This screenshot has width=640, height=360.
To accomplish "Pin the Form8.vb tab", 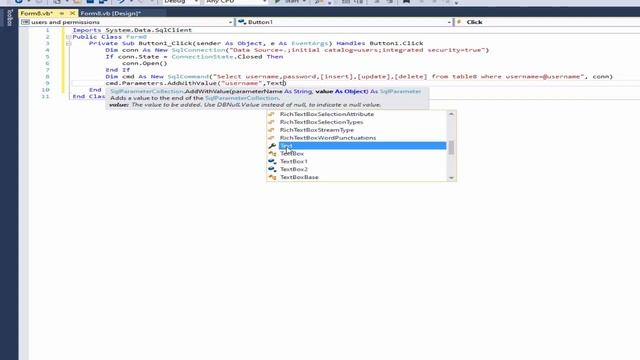I will click(62, 13).
